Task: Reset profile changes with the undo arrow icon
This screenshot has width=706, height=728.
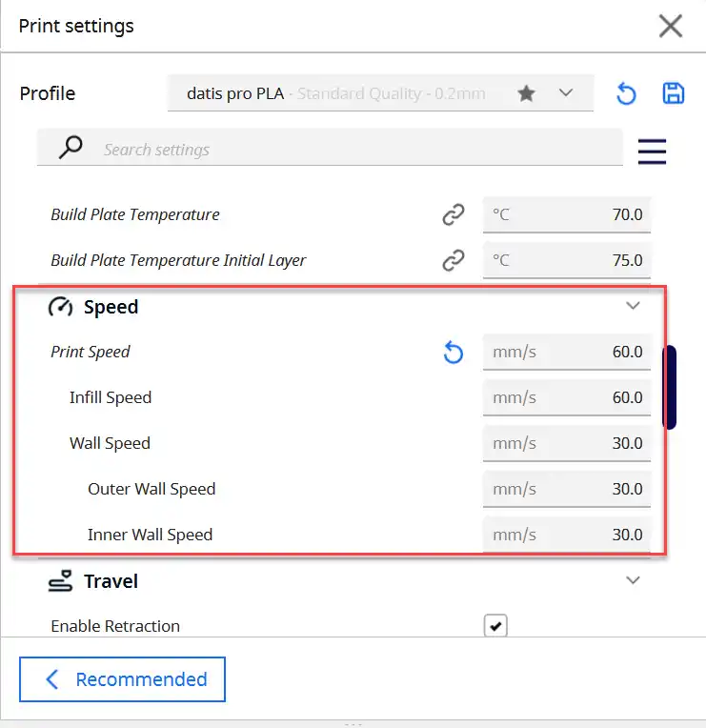Action: click(x=626, y=93)
